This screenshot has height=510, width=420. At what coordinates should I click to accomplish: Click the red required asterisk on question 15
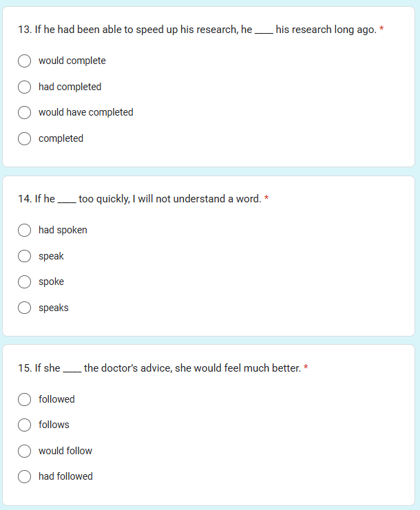pos(306,368)
